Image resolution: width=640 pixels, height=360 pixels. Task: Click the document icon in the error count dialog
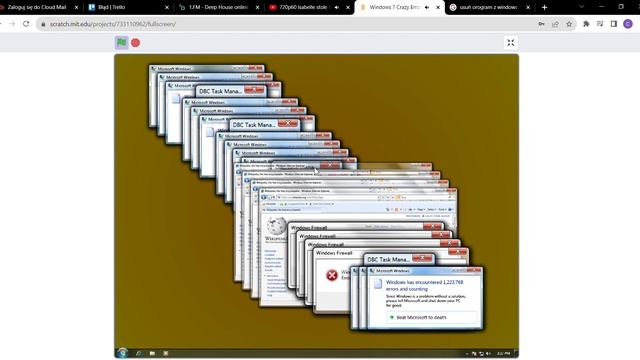(378, 283)
